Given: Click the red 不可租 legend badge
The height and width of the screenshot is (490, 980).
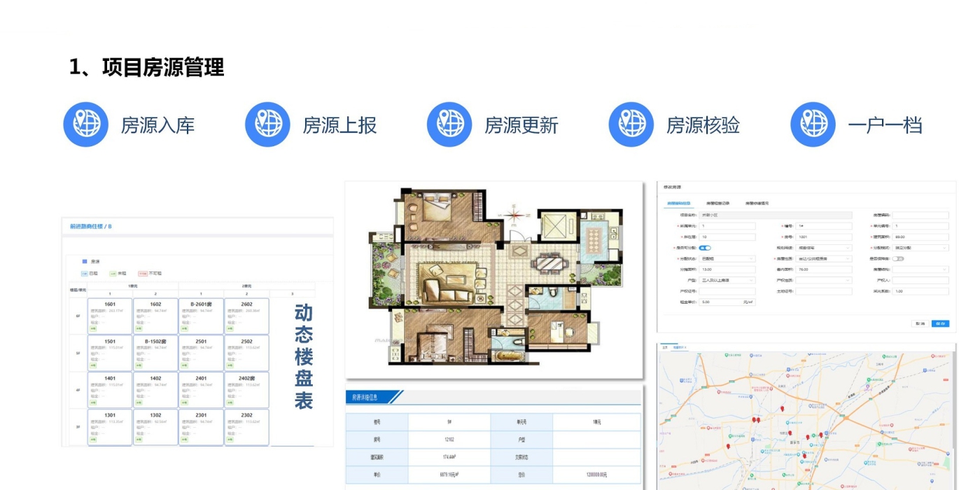Looking at the screenshot, I should (x=142, y=273).
